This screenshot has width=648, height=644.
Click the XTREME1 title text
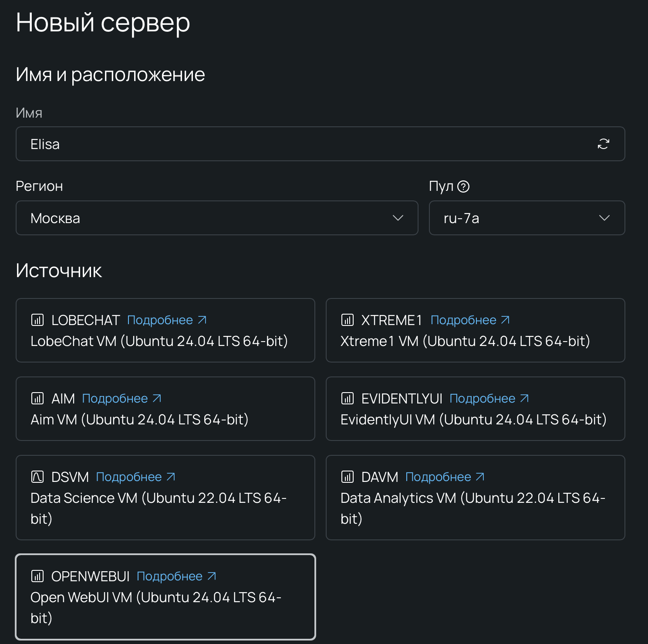pyautogui.click(x=391, y=320)
